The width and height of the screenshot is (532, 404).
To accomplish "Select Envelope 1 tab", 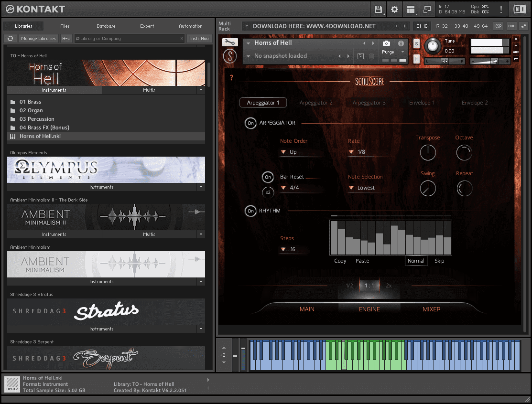I will 422,103.
